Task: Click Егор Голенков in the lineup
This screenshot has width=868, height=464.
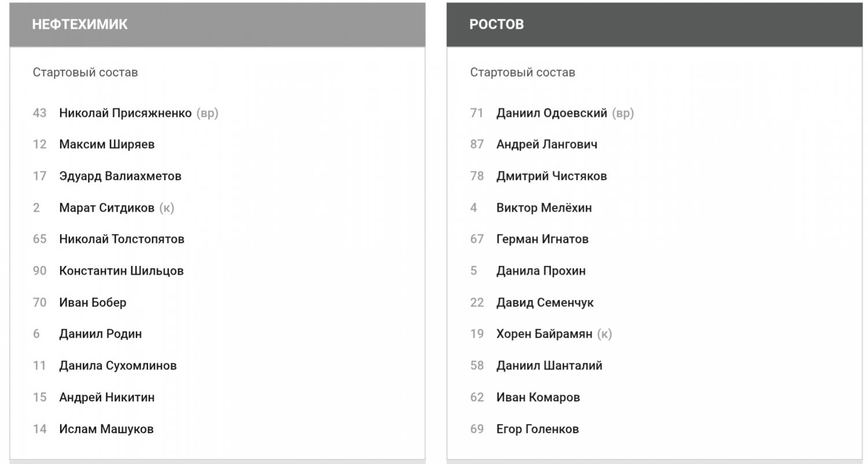Action: coord(538,429)
